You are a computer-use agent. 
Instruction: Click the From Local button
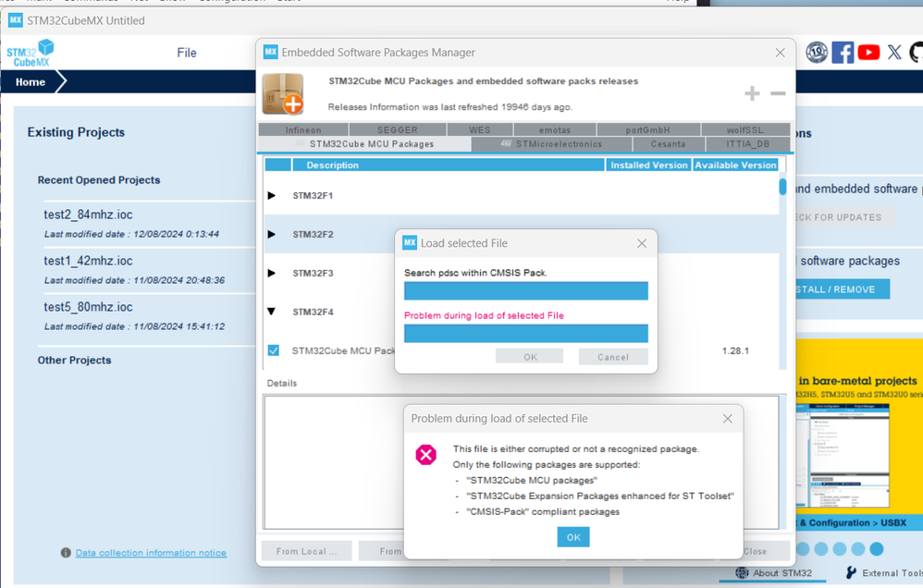pyautogui.click(x=307, y=551)
